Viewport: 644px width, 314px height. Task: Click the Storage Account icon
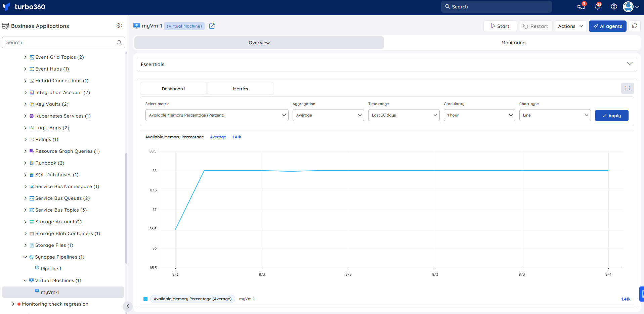(32, 222)
